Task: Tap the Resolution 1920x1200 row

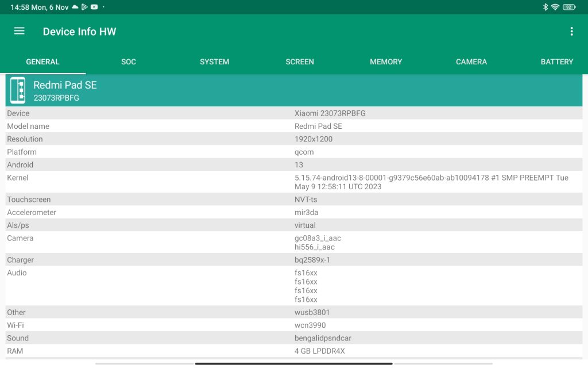Action: point(294,139)
